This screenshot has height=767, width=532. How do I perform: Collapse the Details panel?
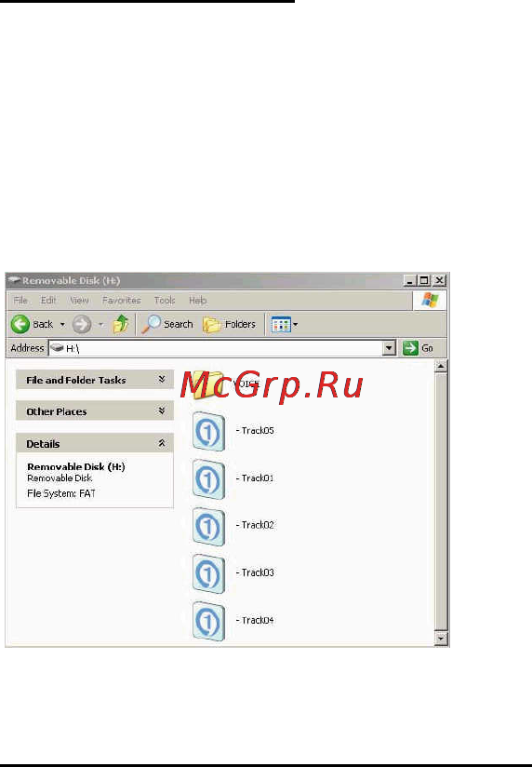click(161, 443)
